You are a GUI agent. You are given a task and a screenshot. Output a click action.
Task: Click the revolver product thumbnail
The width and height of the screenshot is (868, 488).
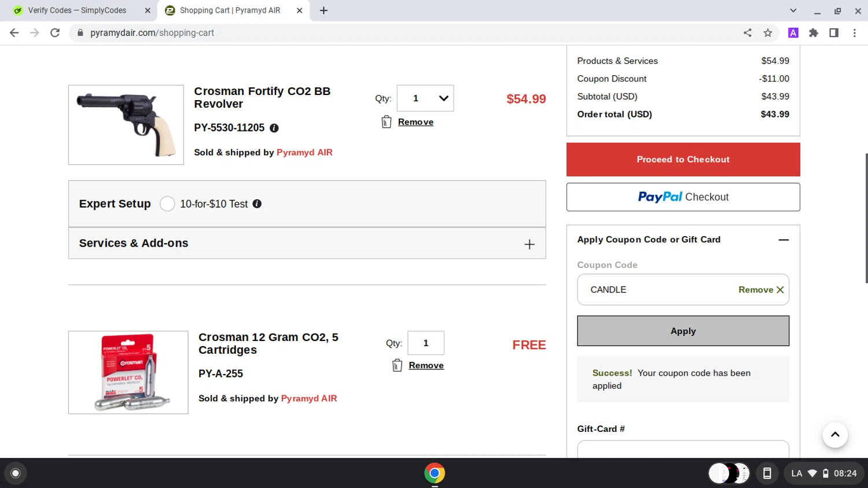[126, 125]
